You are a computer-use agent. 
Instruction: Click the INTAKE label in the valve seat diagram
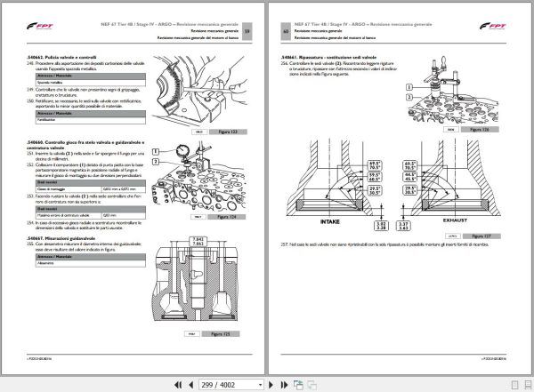330,221
